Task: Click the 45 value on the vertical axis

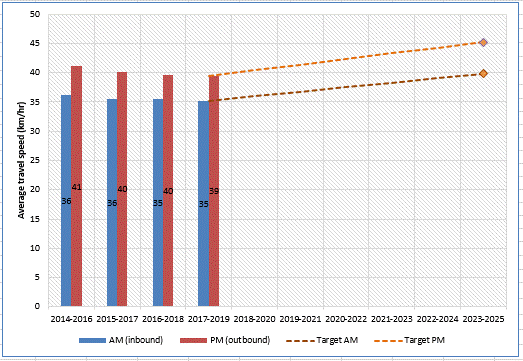Action: pyautogui.click(x=35, y=43)
